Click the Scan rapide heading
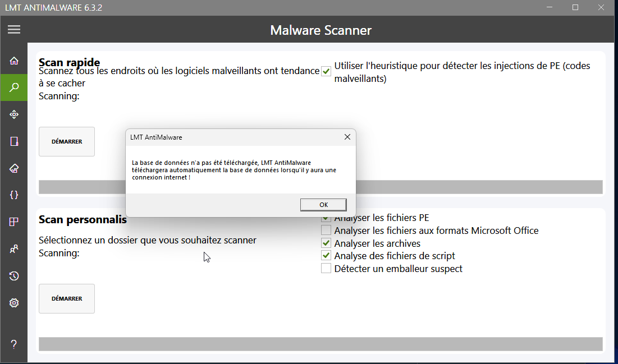This screenshot has height=364, width=618. coord(70,62)
